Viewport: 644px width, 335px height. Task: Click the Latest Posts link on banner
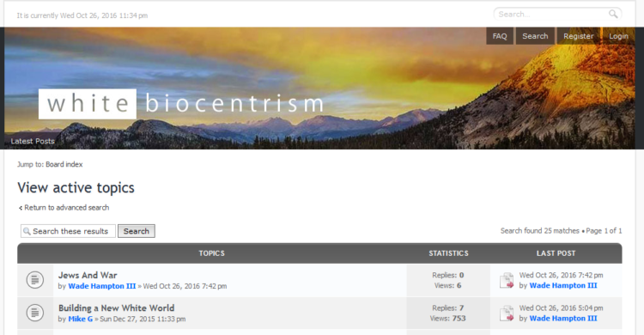[x=33, y=141]
